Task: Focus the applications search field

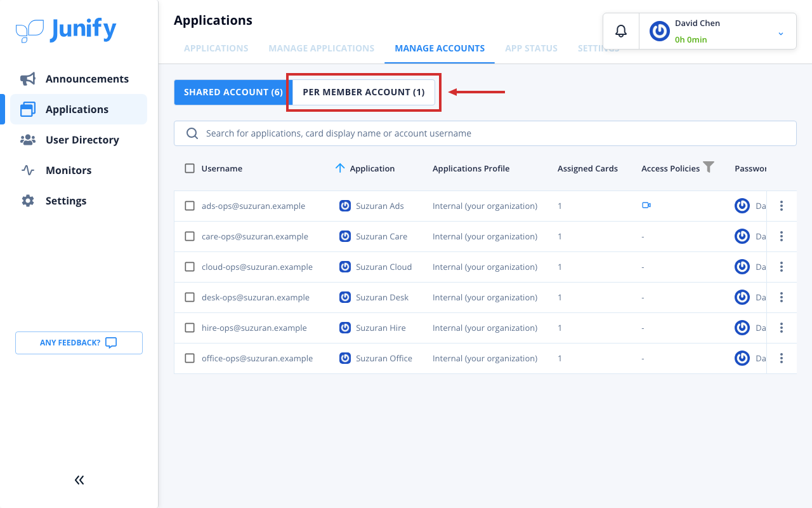Action: tap(485, 133)
